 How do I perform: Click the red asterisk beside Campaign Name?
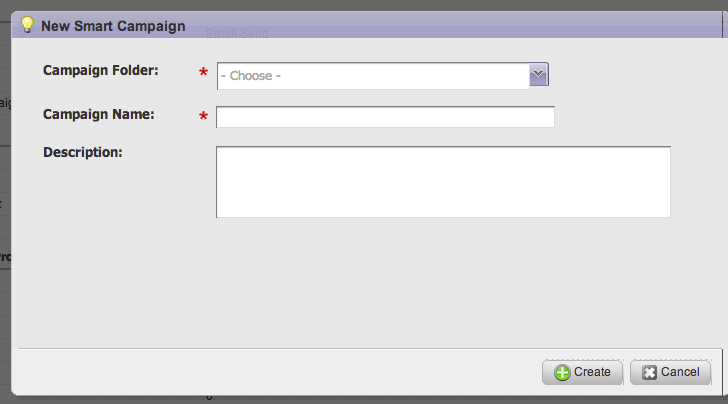click(204, 118)
